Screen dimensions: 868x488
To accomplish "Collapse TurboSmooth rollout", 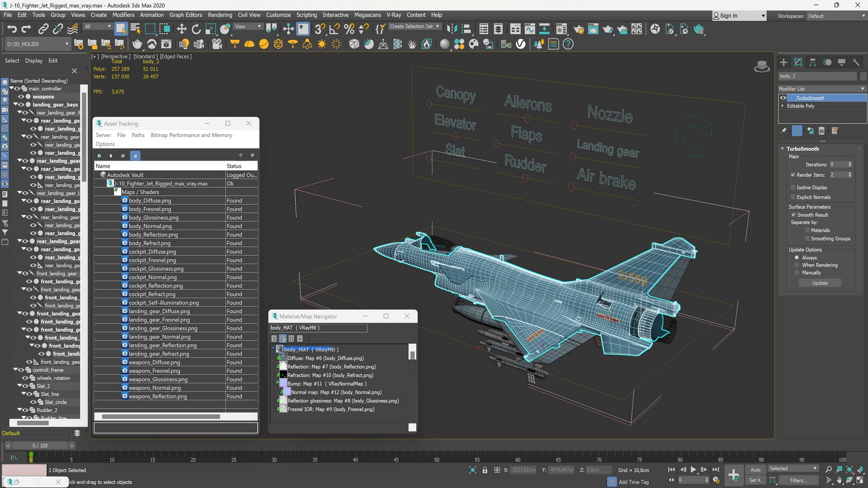I will 783,149.
